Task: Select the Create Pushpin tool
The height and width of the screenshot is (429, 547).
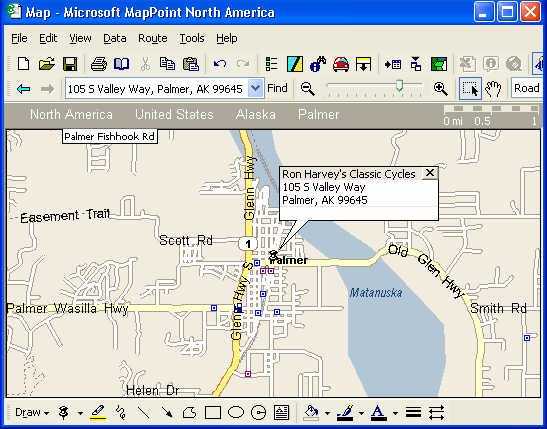Action: click(63, 413)
